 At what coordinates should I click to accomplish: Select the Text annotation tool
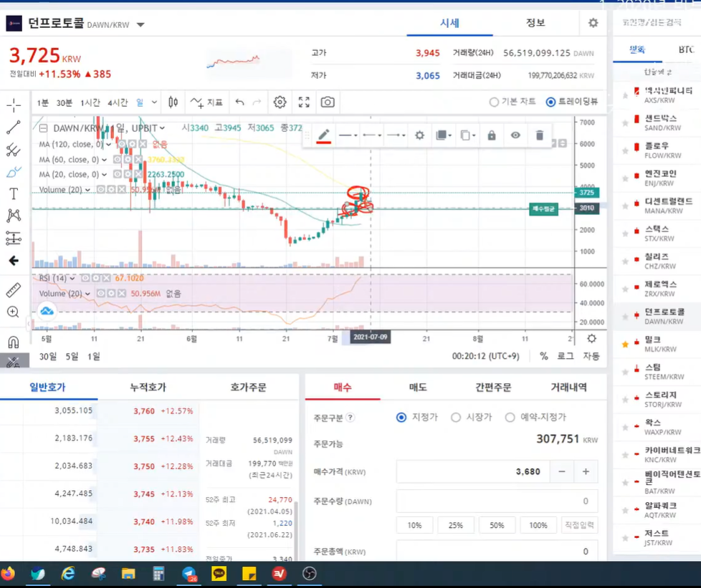click(14, 193)
